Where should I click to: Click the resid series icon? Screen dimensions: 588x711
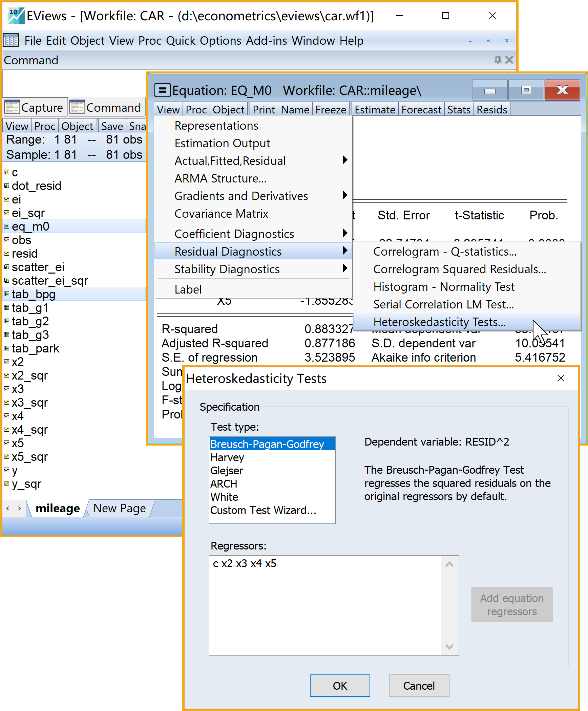point(6,253)
